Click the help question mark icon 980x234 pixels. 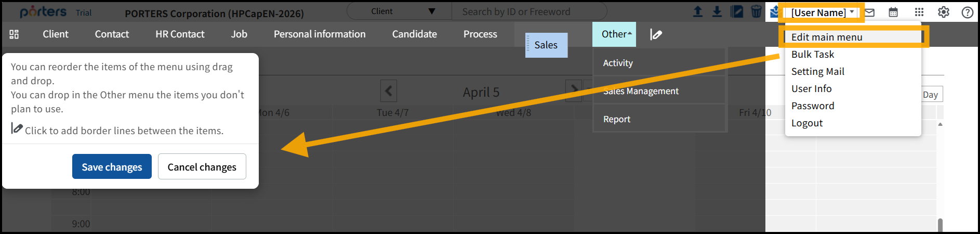[x=967, y=12]
